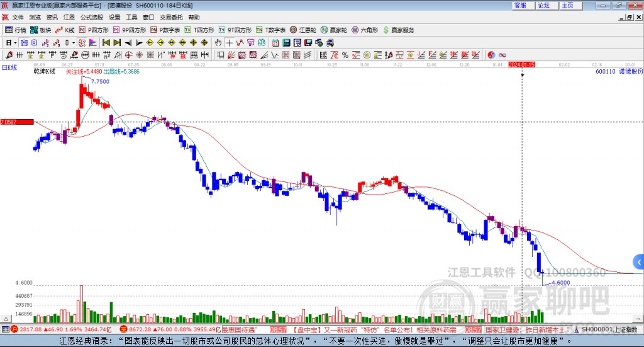644x347 pixels.
Task: Click the red pencil tool icon
Action: tap(9, 55)
